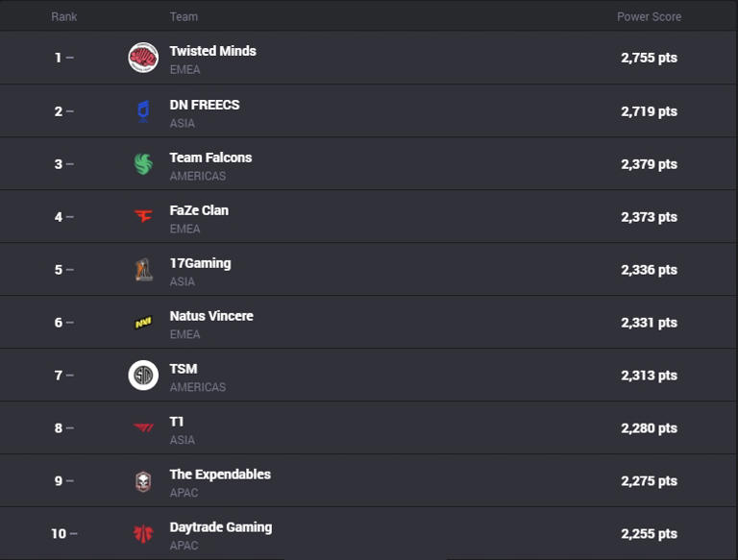Open the Twisted Minds team link
Image resolution: width=738 pixels, height=560 pixels.
[212, 51]
